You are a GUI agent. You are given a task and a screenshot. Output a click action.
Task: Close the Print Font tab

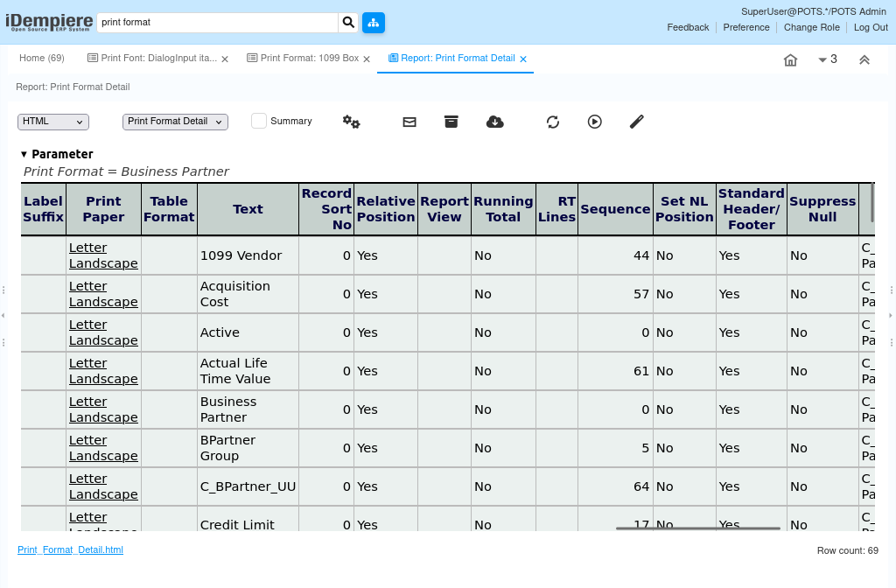point(225,59)
